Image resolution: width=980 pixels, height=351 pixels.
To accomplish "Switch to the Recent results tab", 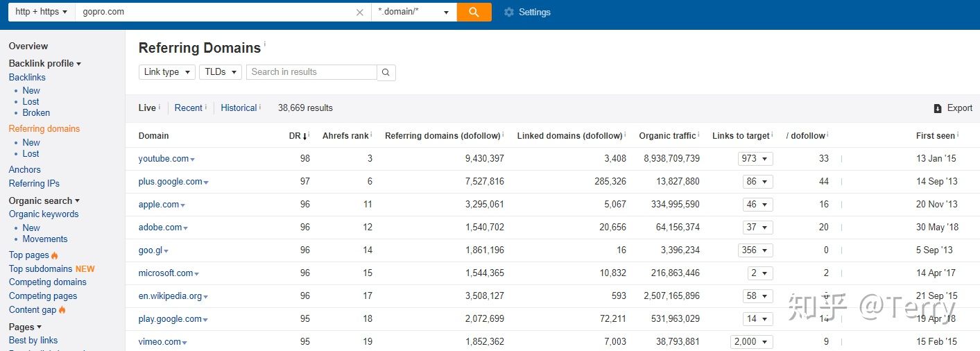I will coord(189,108).
